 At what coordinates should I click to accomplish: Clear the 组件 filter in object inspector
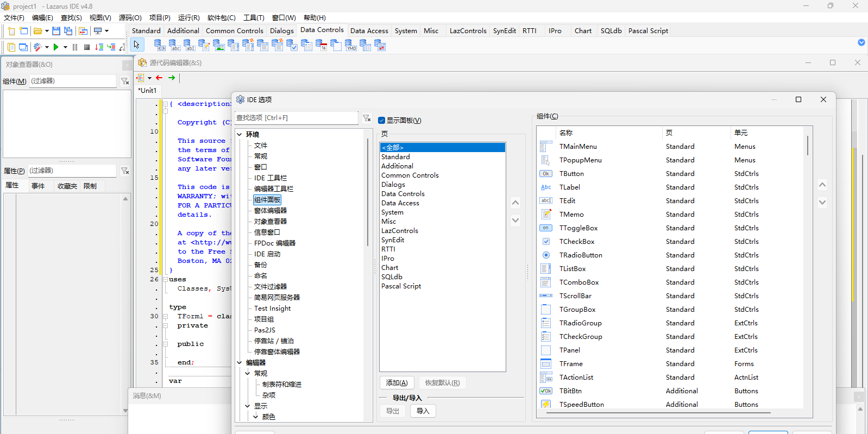coord(125,81)
